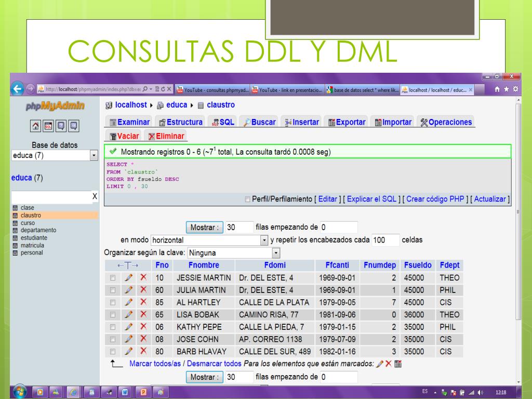Switch to the SQL tab
This screenshot has width=532, height=399.
pos(223,122)
